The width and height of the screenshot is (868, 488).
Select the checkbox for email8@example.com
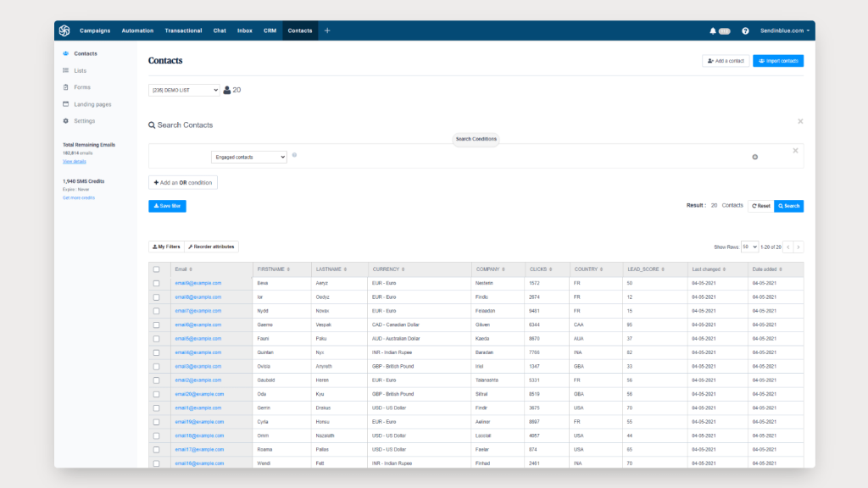pos(157,297)
